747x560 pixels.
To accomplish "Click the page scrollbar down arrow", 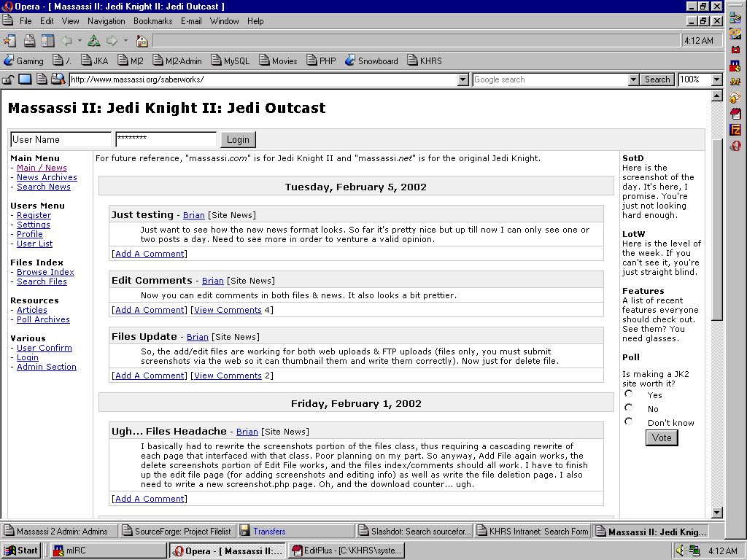I will (x=716, y=513).
